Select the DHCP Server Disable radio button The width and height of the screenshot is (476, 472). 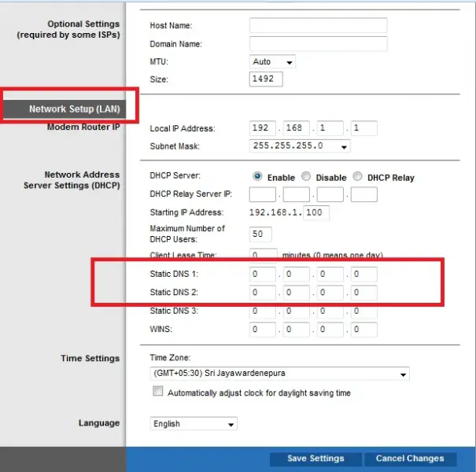tap(306, 176)
